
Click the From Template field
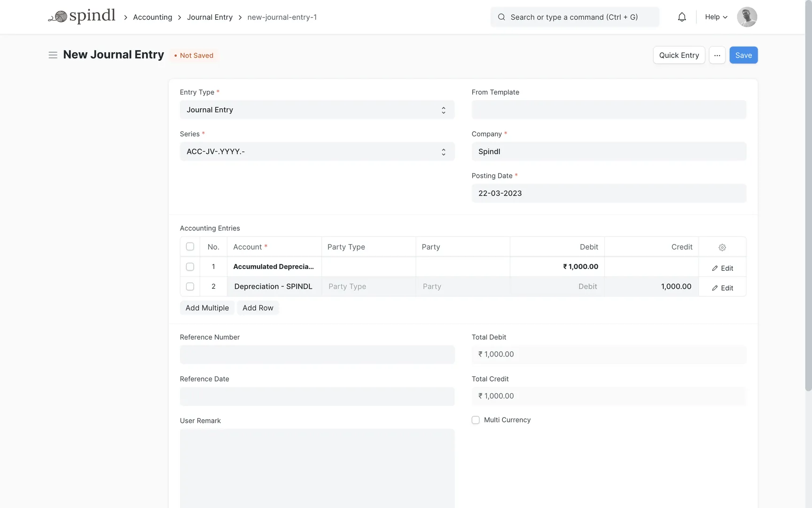609,110
